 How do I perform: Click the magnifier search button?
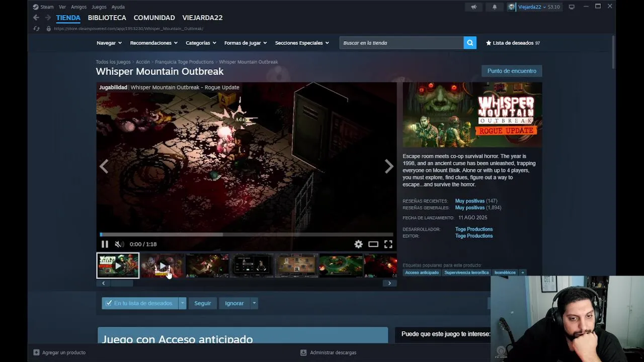point(470,43)
